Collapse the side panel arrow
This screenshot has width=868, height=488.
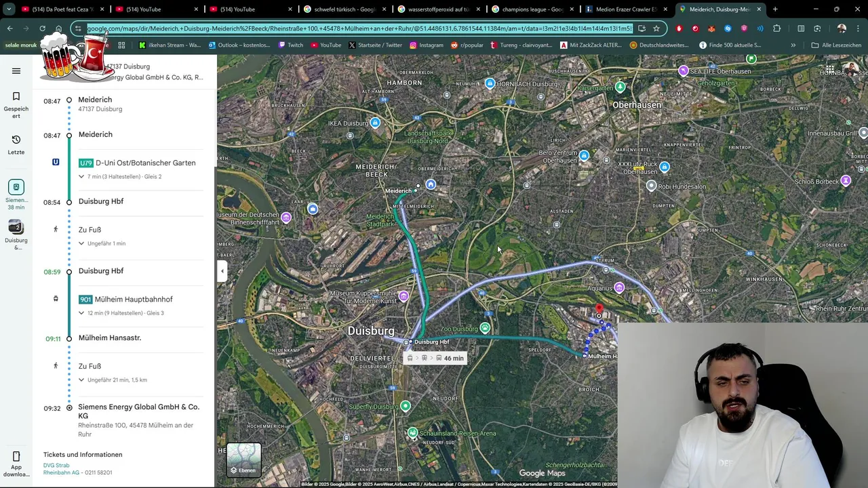click(222, 271)
